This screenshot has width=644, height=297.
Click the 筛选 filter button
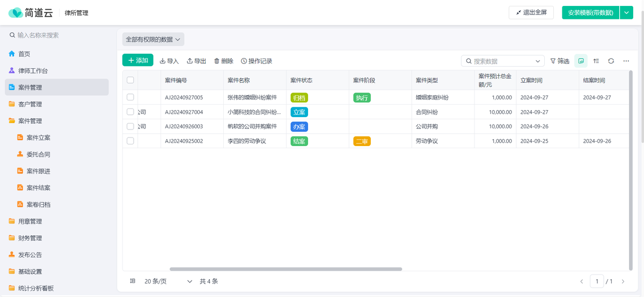click(560, 61)
